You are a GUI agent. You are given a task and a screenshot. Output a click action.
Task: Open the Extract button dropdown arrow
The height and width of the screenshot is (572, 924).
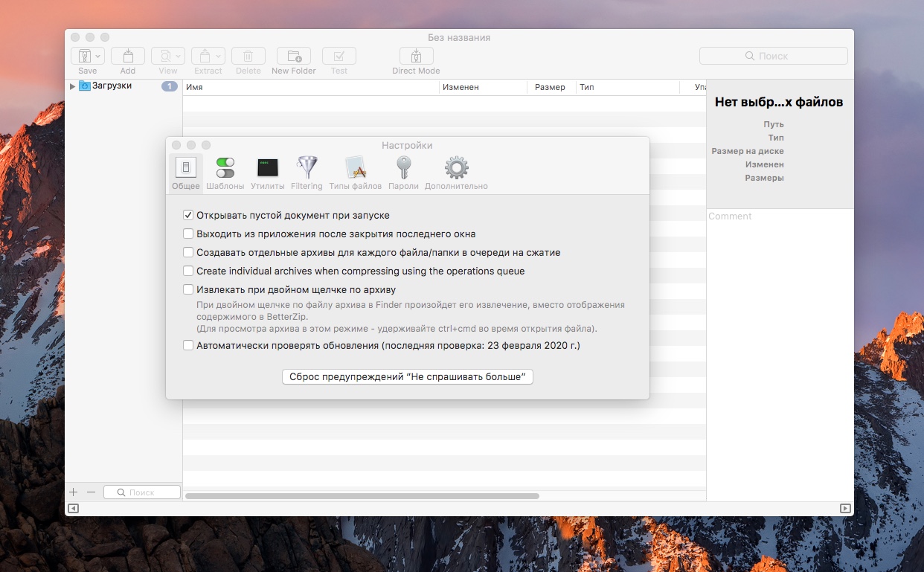(x=219, y=57)
